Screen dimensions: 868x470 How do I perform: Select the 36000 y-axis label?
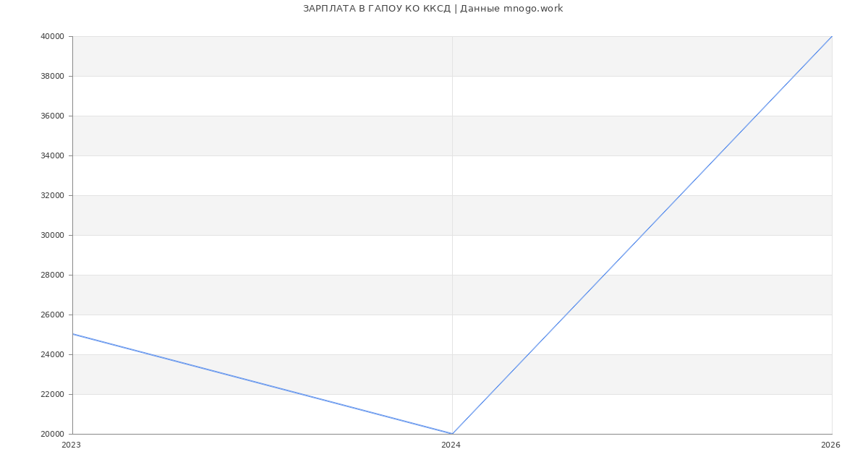tap(51, 116)
